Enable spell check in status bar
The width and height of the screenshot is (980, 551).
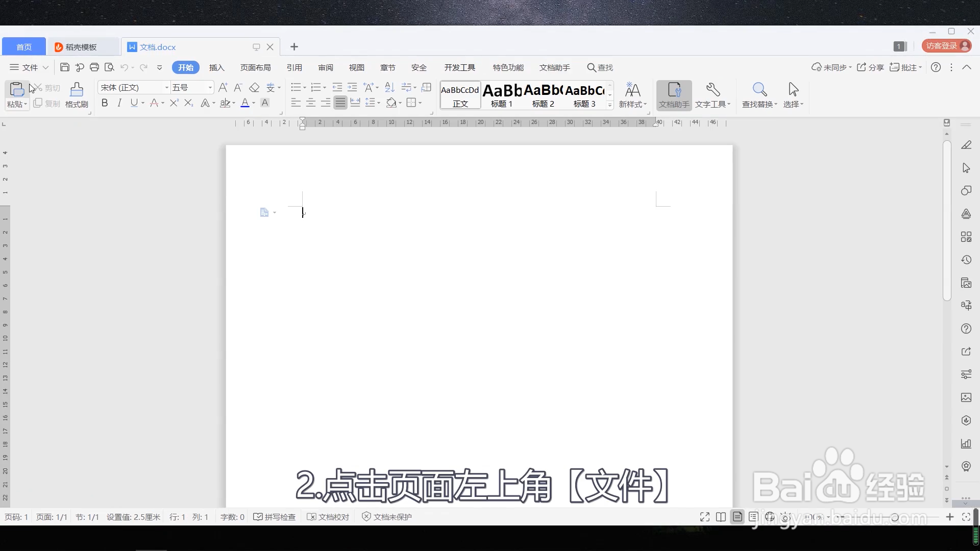click(x=275, y=517)
